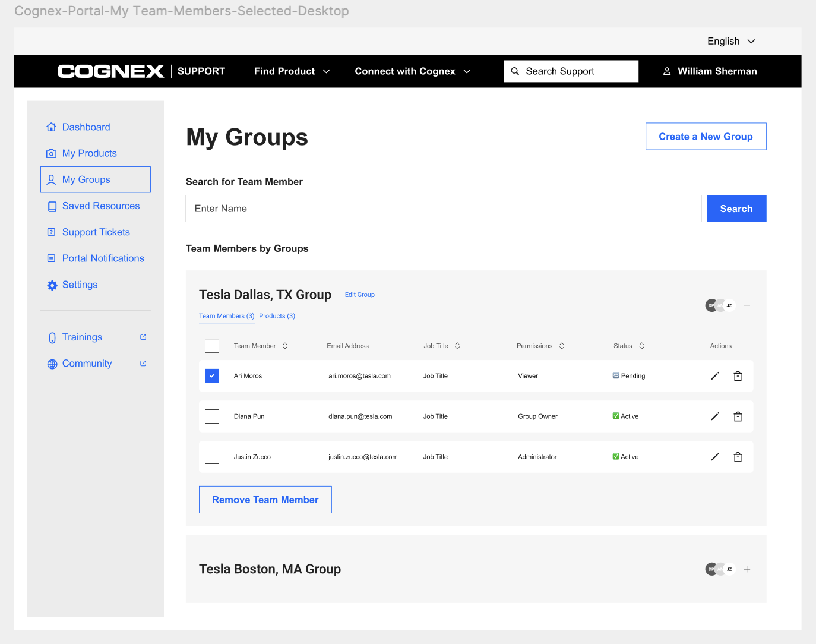The width and height of the screenshot is (816, 644).
Task: Collapse the Tesla Dallas, TX Group
Action: click(747, 305)
